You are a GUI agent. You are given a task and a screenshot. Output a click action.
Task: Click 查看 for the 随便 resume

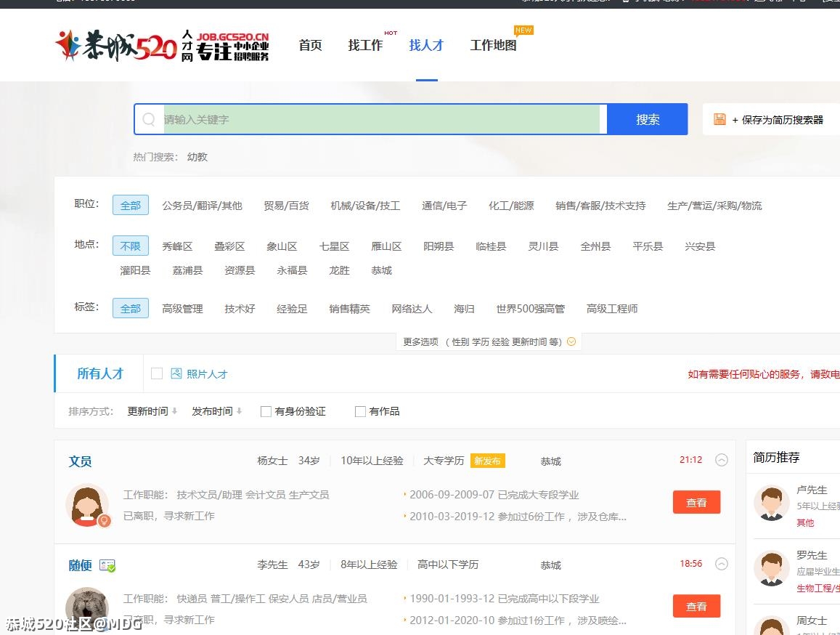point(696,606)
